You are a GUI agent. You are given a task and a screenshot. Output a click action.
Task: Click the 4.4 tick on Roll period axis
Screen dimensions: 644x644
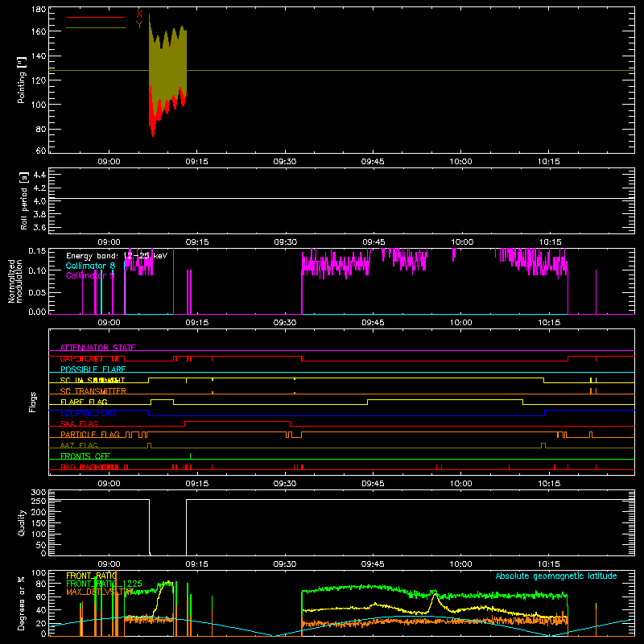click(39, 175)
